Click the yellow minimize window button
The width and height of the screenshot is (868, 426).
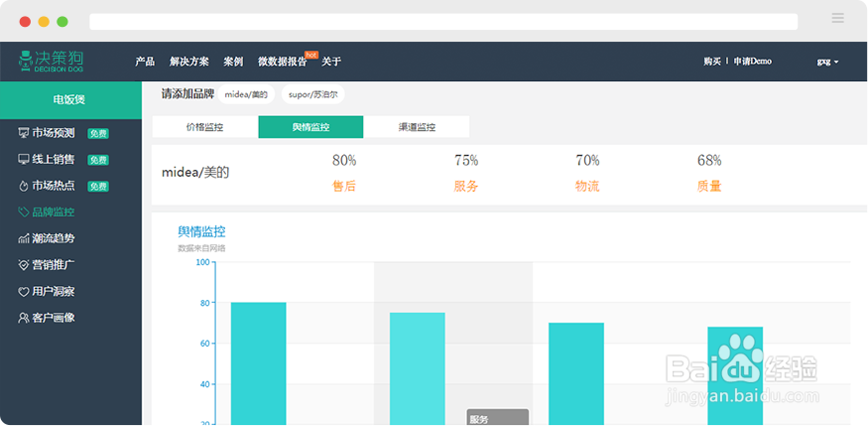(44, 22)
